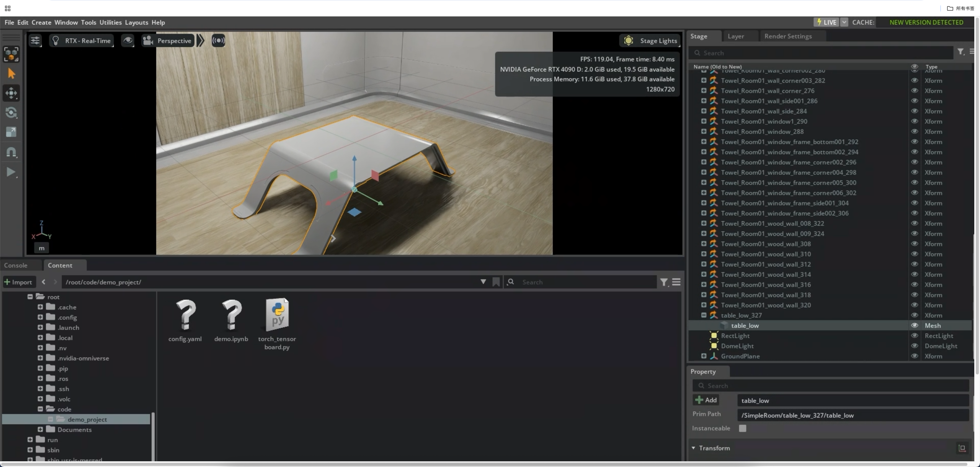
Task: Switch to the Console tab
Action: click(x=16, y=265)
